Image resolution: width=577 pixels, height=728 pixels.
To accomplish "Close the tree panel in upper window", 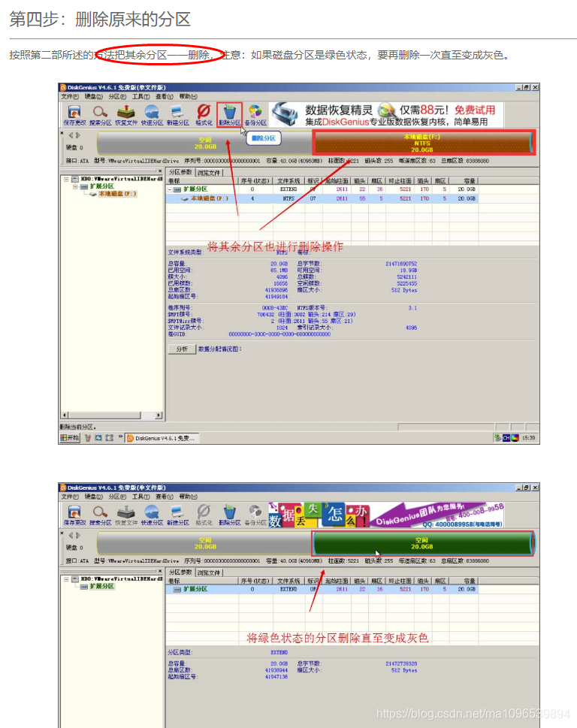I will tap(160, 171).
